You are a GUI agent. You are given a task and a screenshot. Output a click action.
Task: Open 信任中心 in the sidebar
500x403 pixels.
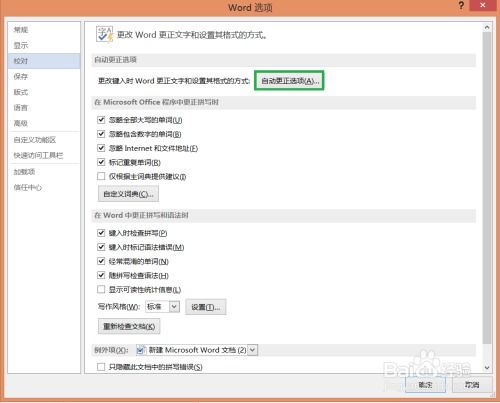(28, 187)
